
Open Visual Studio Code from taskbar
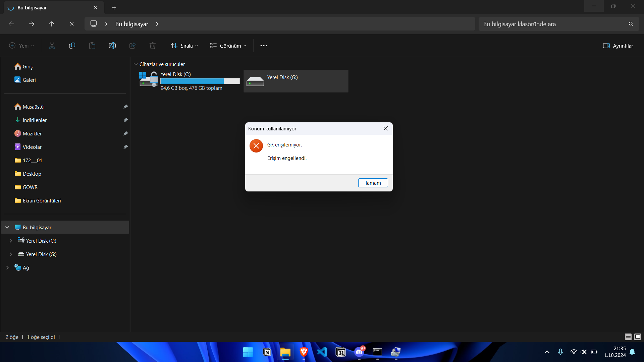pyautogui.click(x=322, y=352)
